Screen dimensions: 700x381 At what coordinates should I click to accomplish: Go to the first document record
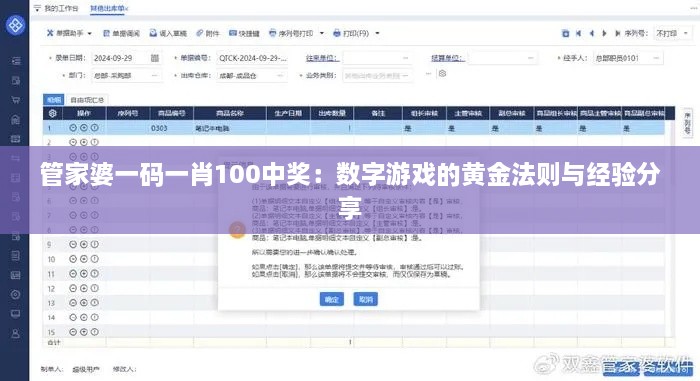[579, 33]
